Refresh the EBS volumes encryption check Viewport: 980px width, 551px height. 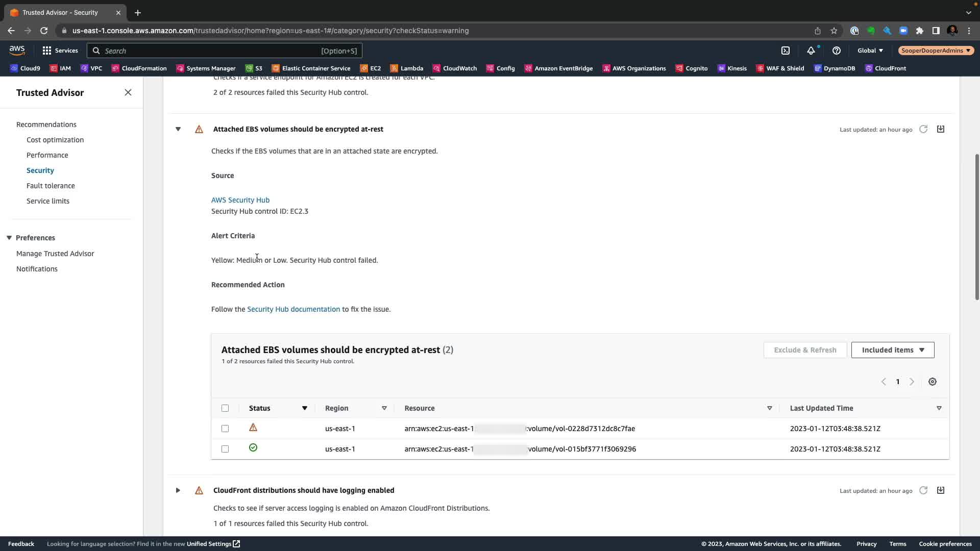pos(923,129)
